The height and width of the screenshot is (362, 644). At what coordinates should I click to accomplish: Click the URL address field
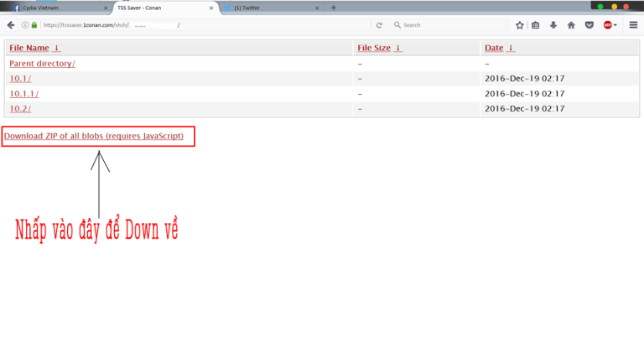click(x=205, y=25)
